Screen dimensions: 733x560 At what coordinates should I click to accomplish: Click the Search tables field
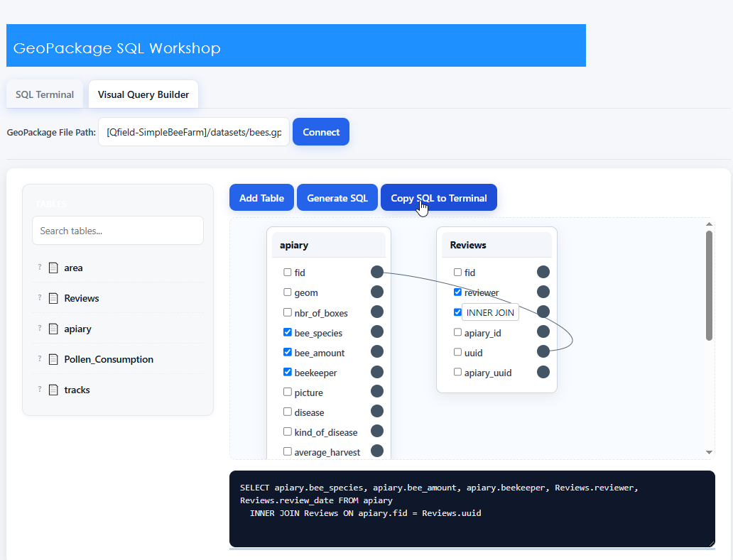(118, 231)
